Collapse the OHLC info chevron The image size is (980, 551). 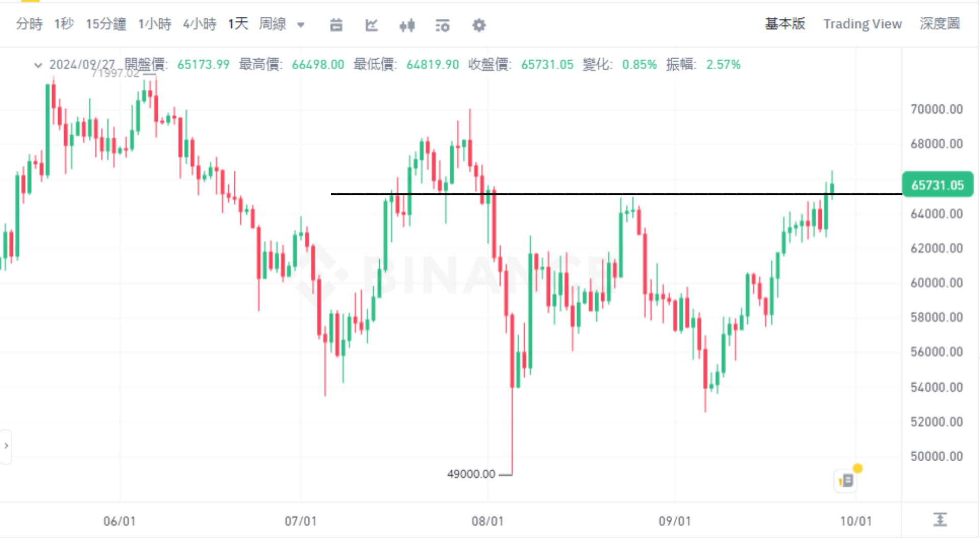[x=38, y=65]
